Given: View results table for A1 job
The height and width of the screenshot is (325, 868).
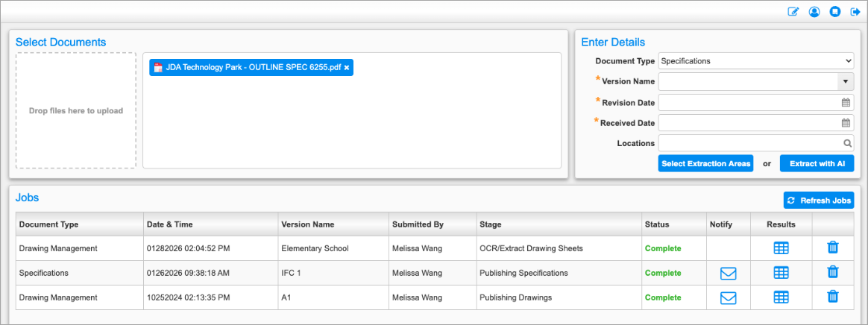Looking at the screenshot, I should 781,297.
